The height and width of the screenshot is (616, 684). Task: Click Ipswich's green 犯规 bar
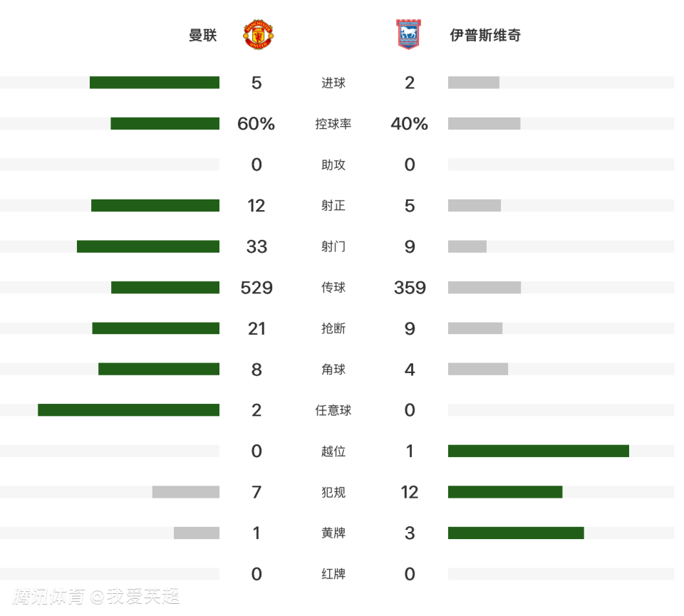pos(505,492)
